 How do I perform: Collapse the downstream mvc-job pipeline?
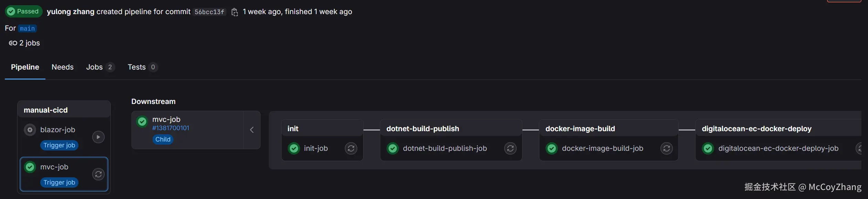(x=252, y=130)
